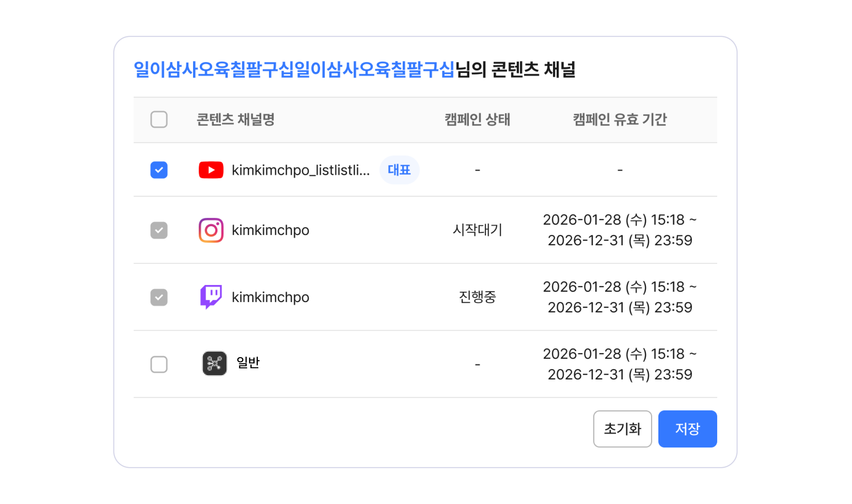Click the 캠페인 상태 column header
Viewport: 852px width, 504px height.
coord(477,119)
